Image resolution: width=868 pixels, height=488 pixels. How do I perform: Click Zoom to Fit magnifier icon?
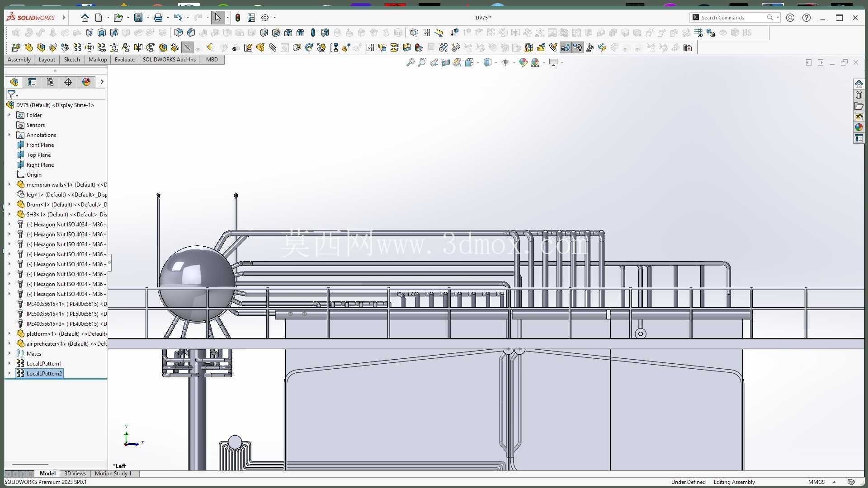pyautogui.click(x=410, y=62)
